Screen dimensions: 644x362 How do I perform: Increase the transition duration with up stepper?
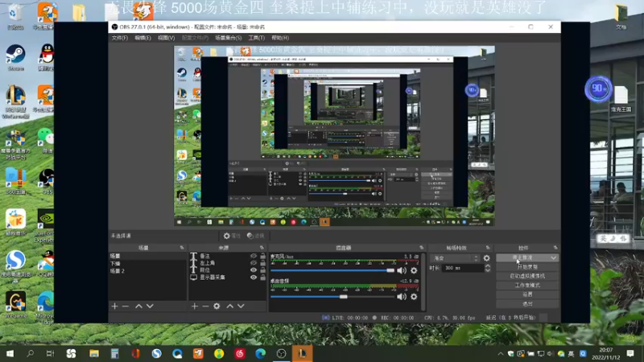[x=488, y=266]
